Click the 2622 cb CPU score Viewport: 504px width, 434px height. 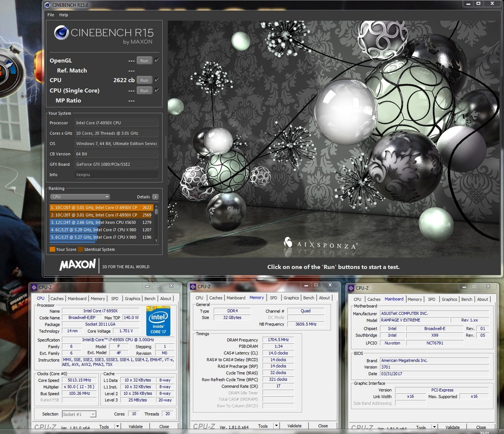124,80
